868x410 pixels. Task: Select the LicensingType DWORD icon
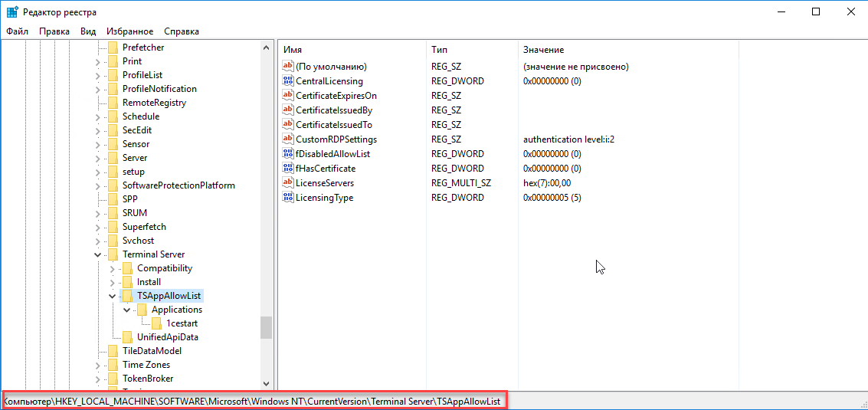[288, 197]
